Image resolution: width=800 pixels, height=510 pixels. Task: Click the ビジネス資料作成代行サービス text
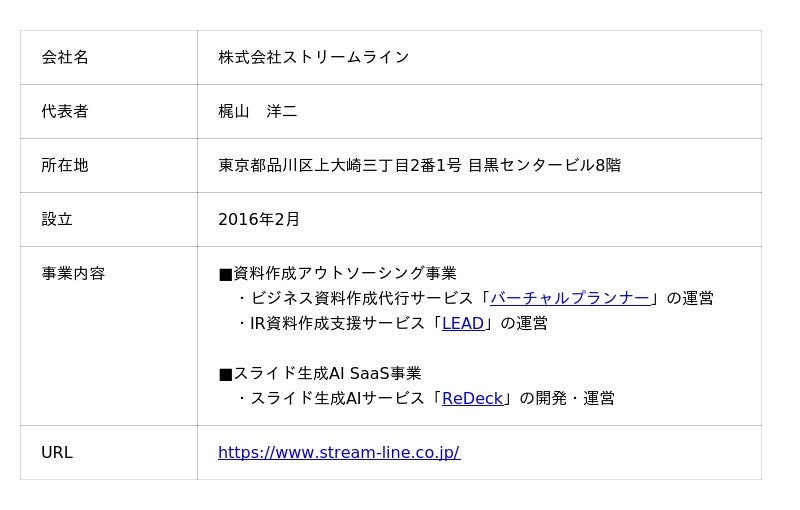click(x=362, y=298)
